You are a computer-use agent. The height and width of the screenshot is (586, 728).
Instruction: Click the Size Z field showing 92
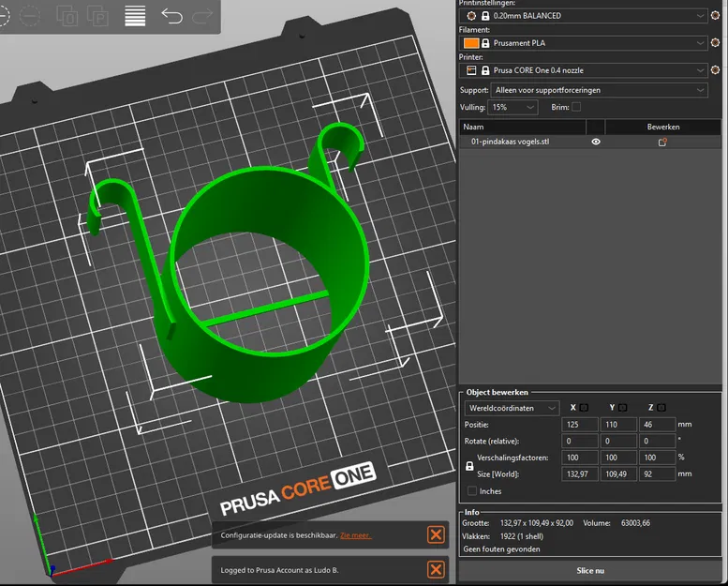[x=657, y=474]
